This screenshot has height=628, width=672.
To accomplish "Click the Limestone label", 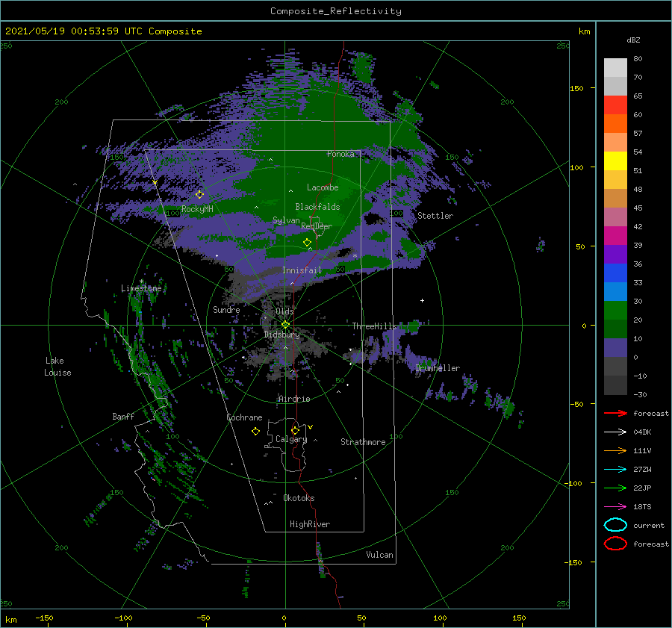I will point(141,288).
